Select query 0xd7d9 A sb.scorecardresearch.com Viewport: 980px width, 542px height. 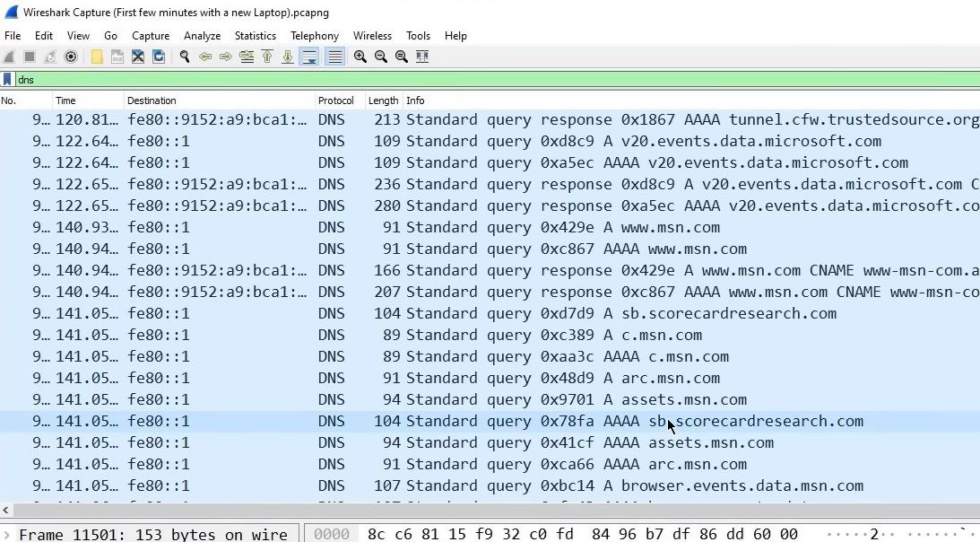tap(490, 313)
